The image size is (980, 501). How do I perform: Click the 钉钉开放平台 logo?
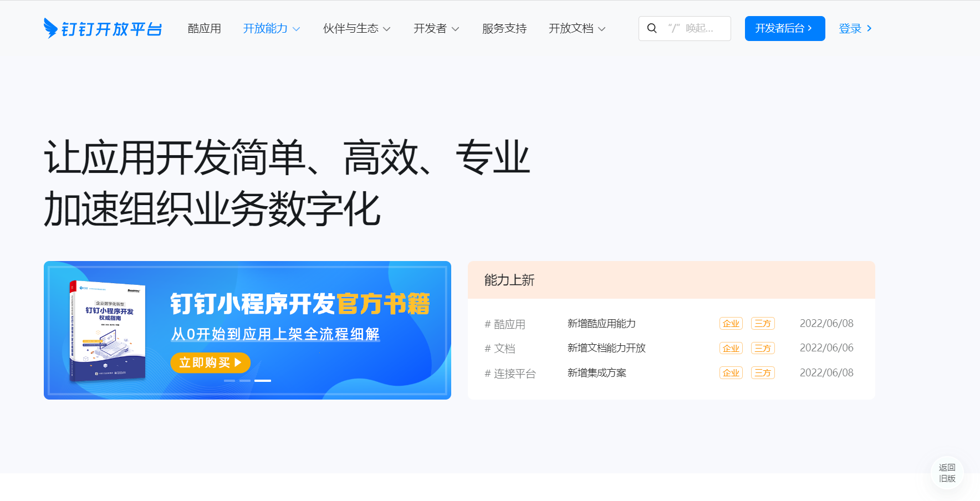click(103, 28)
